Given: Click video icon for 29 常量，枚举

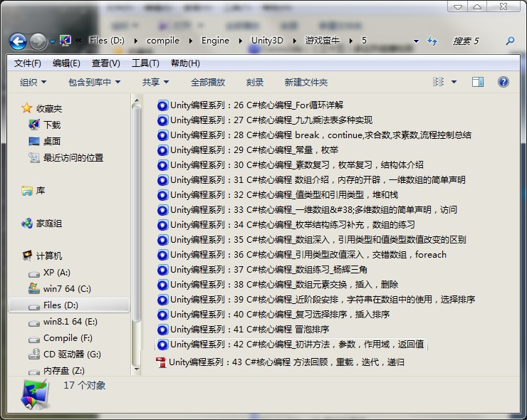Looking at the screenshot, I should [162, 150].
